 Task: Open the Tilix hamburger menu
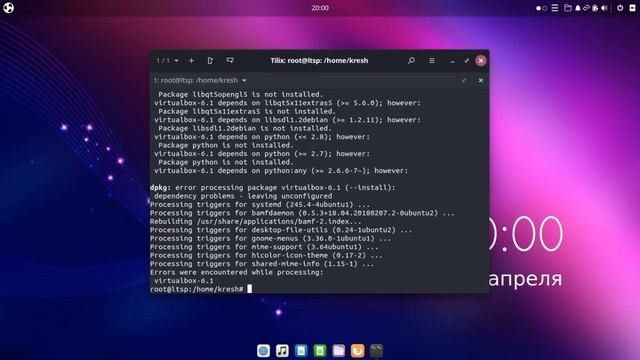[x=432, y=60]
